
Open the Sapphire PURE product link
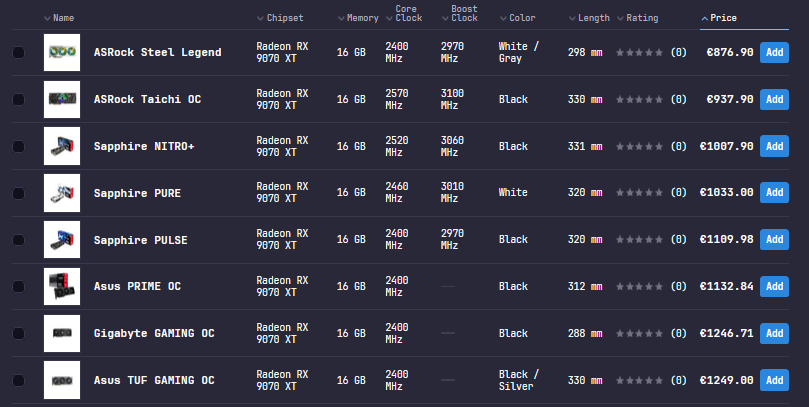[x=137, y=193]
